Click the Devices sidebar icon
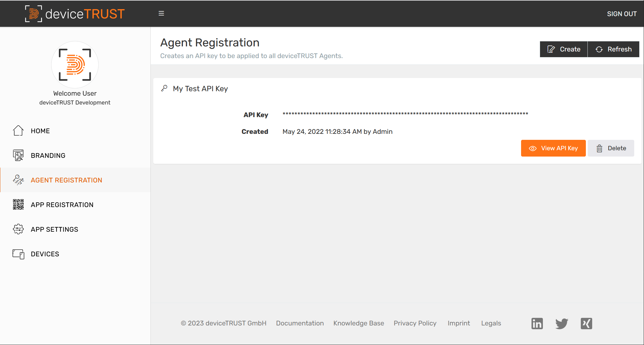Viewport: 644px width, 345px height. point(18,254)
